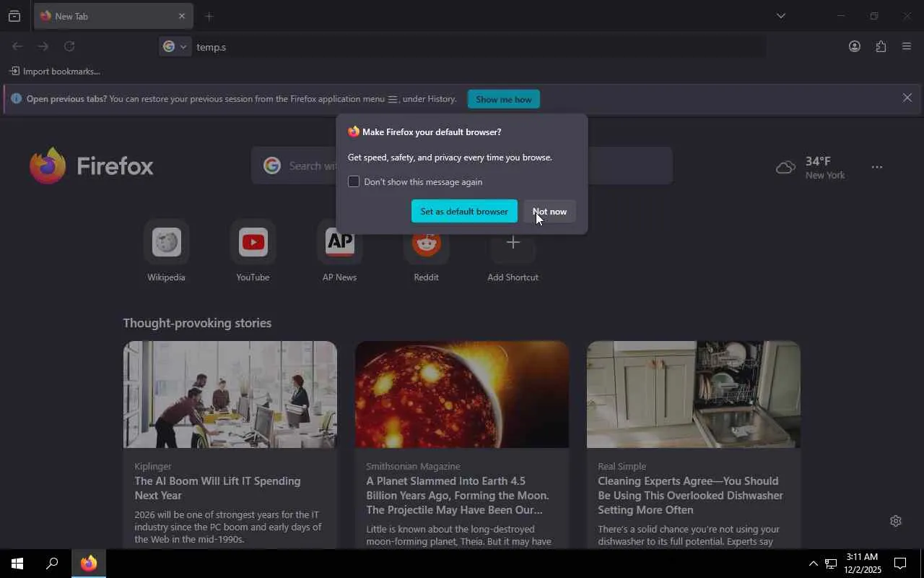Read The AI Boom Will Lift IT Spending
The image size is (924, 578).
pos(217,488)
